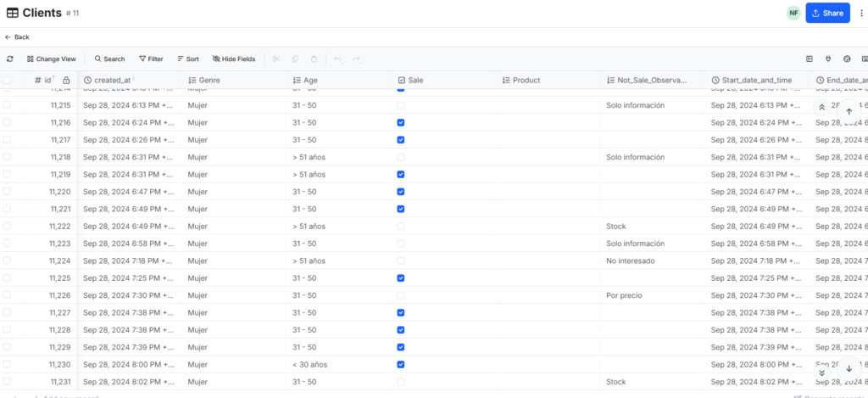Open the Filter options
The width and height of the screenshot is (868, 398).
pos(151,59)
